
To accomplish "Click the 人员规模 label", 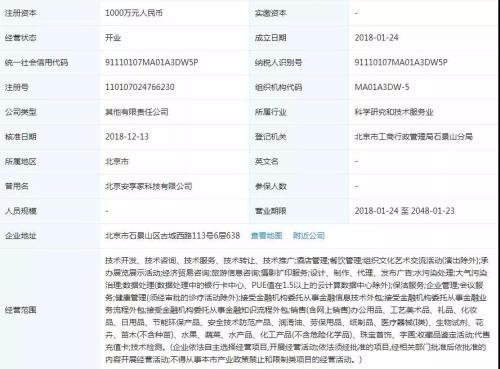I will click(x=21, y=211).
